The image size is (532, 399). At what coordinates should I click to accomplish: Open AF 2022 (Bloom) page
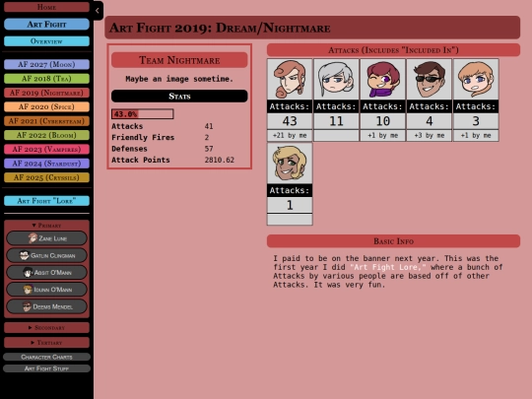(47, 135)
